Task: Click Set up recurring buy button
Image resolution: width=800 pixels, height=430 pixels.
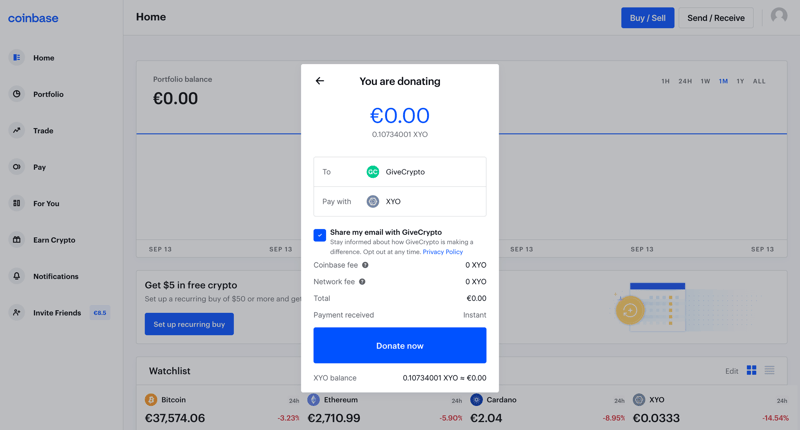Action: click(x=189, y=324)
